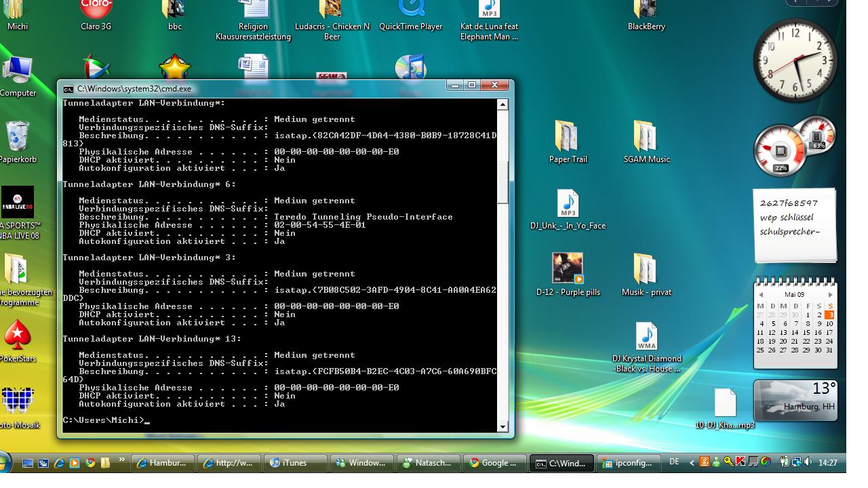
Task: Launch Google Chrome from Quick Launch
Action: (x=90, y=463)
